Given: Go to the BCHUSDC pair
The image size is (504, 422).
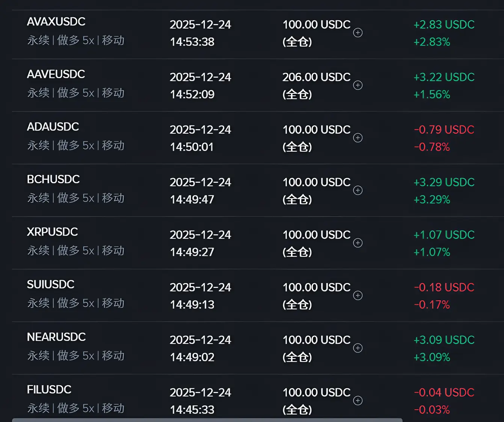Looking at the screenshot, I should pos(53,179).
